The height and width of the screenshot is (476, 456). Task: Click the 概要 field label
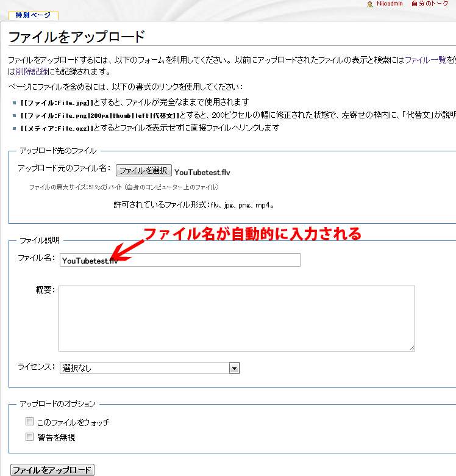pos(45,290)
